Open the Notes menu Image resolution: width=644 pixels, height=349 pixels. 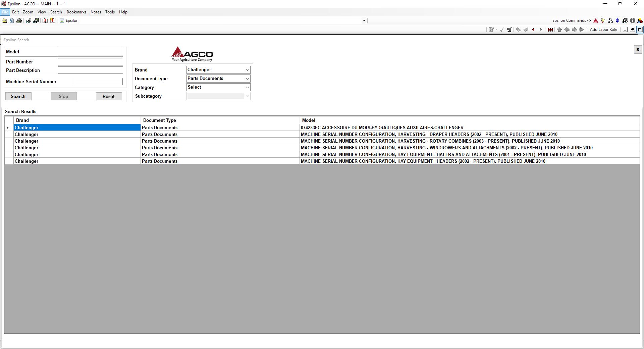coord(96,12)
